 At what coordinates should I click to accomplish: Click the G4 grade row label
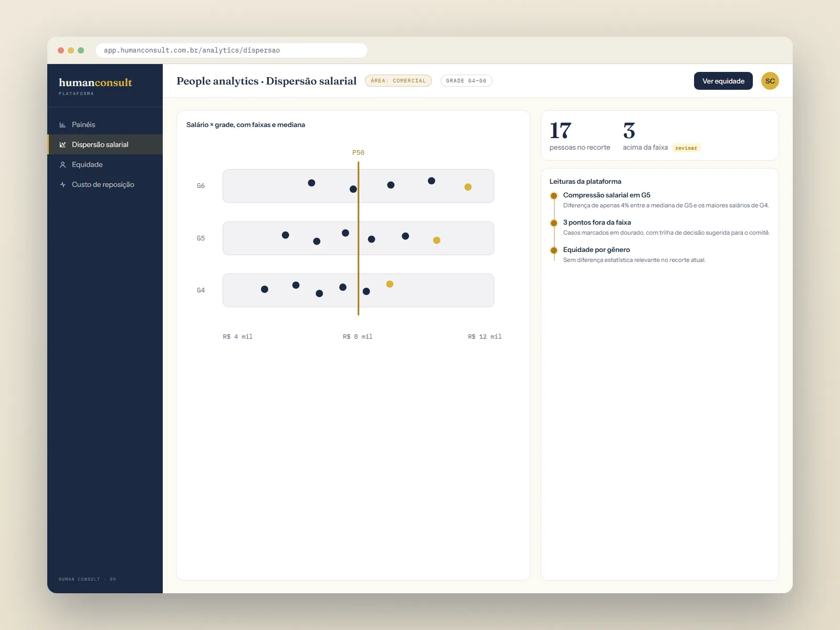point(201,290)
